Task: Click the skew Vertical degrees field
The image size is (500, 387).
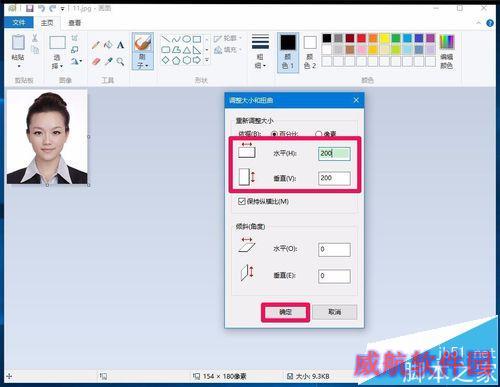Action: click(334, 276)
